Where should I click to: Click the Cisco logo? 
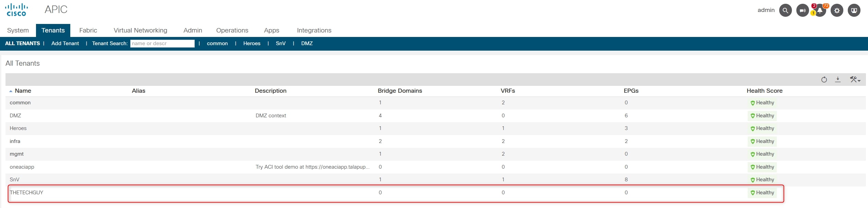click(x=16, y=10)
